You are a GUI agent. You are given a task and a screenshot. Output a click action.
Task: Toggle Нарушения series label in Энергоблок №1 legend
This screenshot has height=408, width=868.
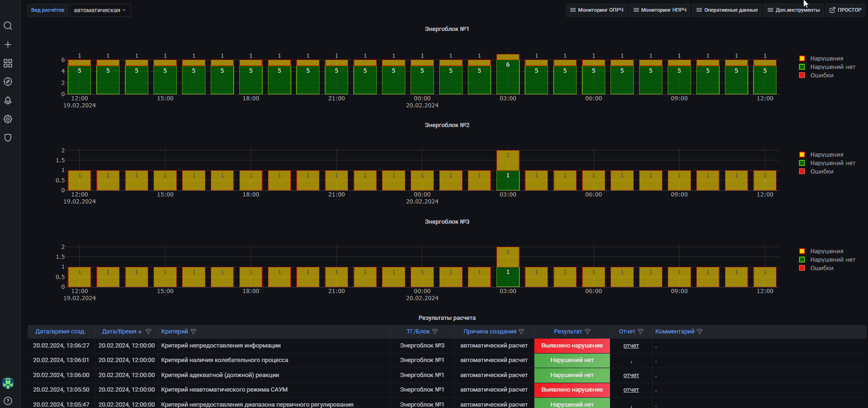click(826, 59)
